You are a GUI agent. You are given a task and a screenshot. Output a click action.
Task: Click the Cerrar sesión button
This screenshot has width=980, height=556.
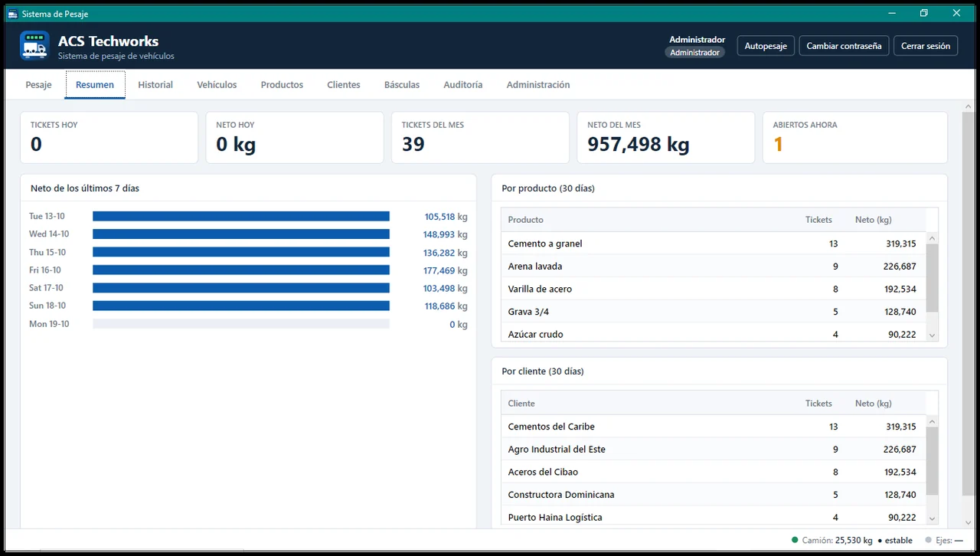point(926,46)
